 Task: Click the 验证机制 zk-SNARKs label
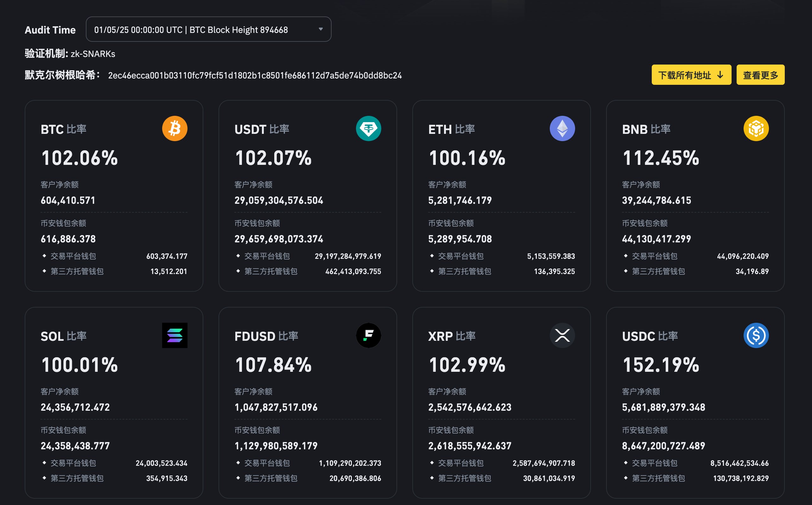tap(70, 54)
